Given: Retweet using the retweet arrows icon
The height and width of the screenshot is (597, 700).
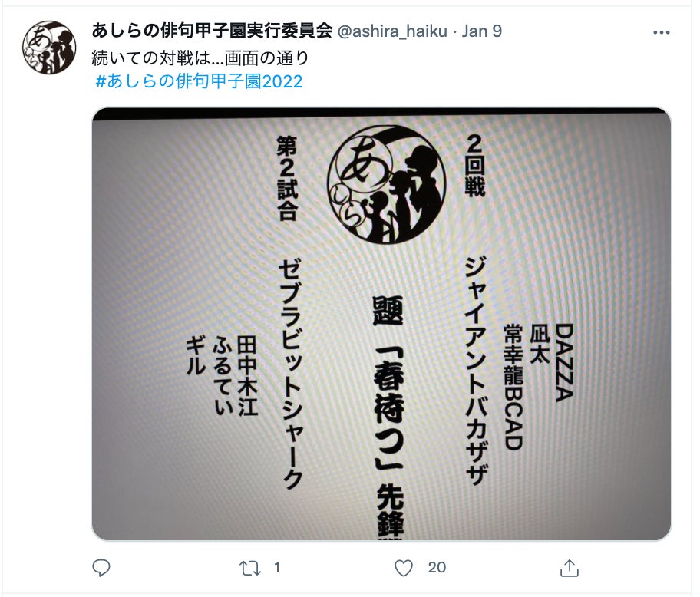Looking at the screenshot, I should pos(250,568).
